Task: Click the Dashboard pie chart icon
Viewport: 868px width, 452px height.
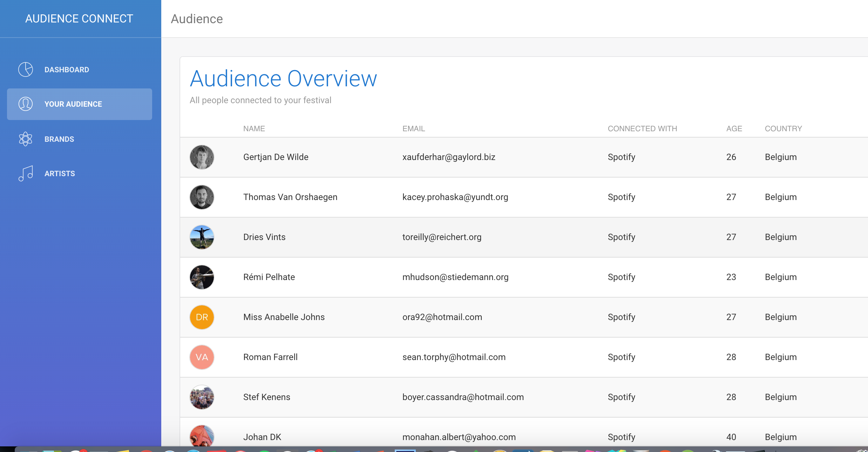Action: (26, 69)
